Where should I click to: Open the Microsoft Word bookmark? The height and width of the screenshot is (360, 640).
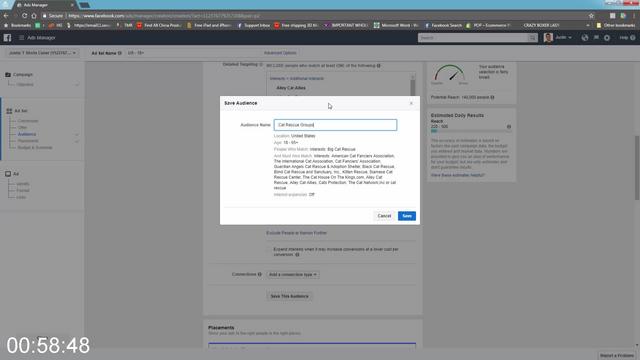point(396,25)
